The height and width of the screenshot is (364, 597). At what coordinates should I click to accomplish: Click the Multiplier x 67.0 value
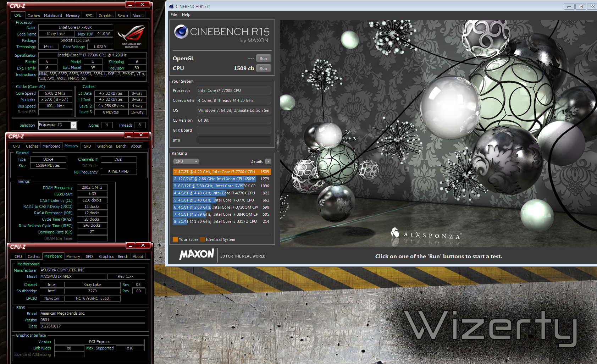(x=55, y=100)
